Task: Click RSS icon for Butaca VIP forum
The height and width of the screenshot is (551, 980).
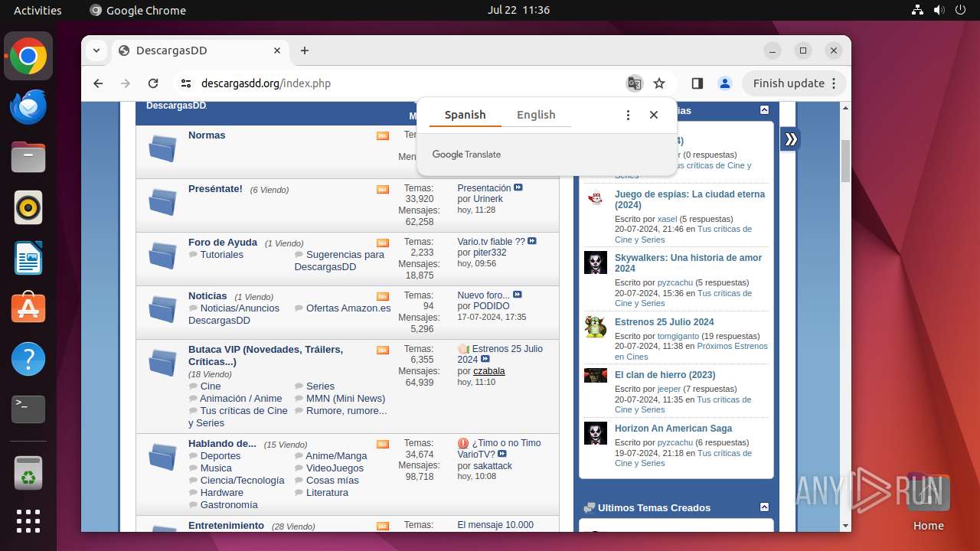Action: click(x=383, y=350)
